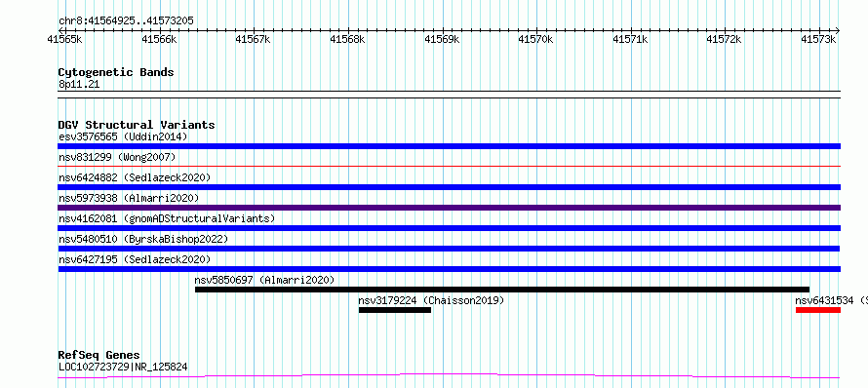Select the long black nsv5850697 bar
The height and width of the screenshot is (388, 868).
coord(502,290)
